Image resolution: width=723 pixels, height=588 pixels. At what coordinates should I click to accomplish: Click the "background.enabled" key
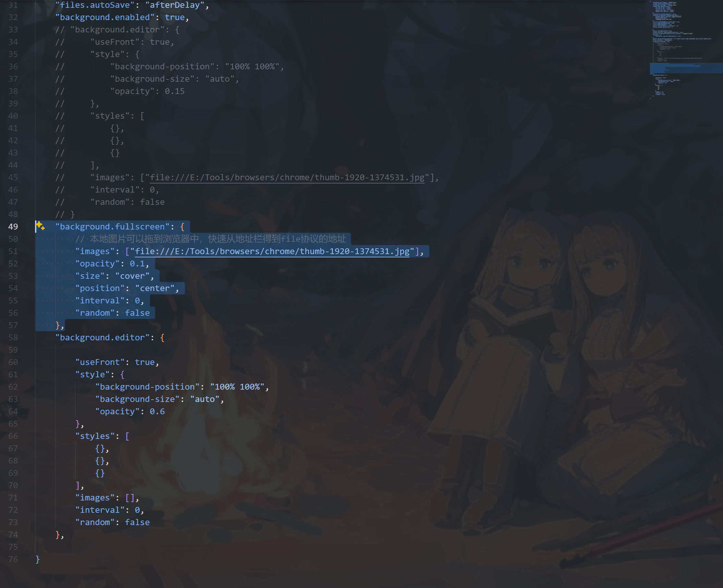(x=105, y=17)
